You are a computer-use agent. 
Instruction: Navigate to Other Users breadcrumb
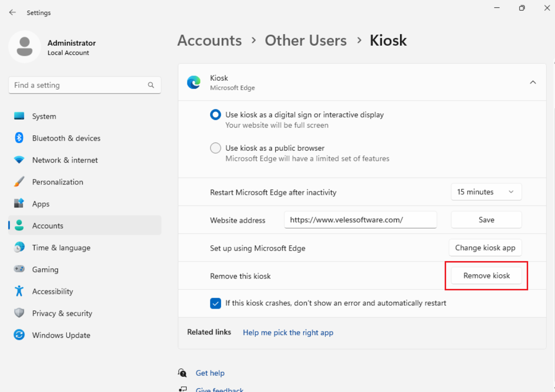(306, 40)
